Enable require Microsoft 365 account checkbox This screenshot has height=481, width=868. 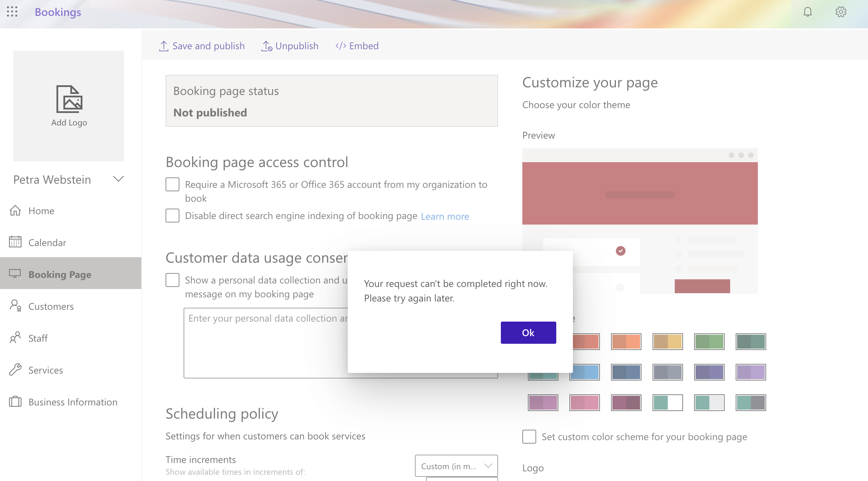[172, 184]
